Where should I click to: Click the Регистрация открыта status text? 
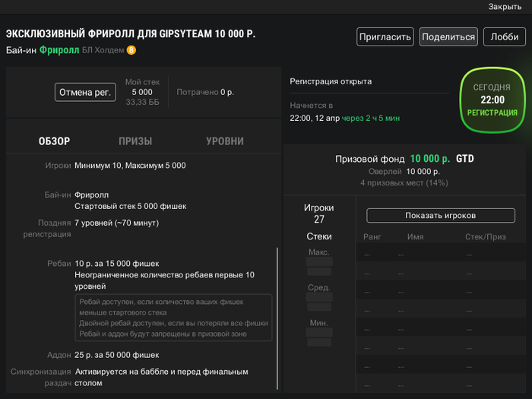tap(331, 81)
